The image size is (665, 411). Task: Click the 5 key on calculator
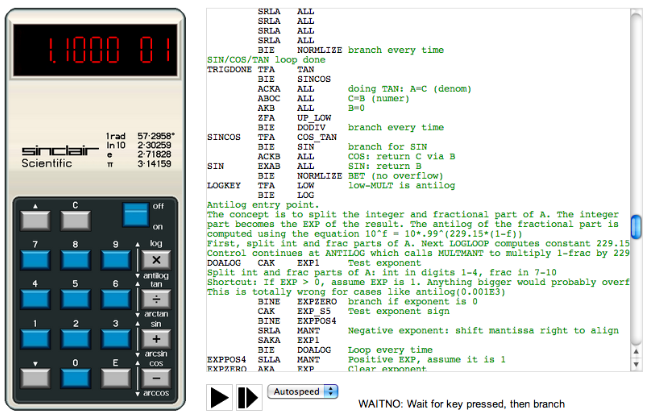tap(75, 299)
